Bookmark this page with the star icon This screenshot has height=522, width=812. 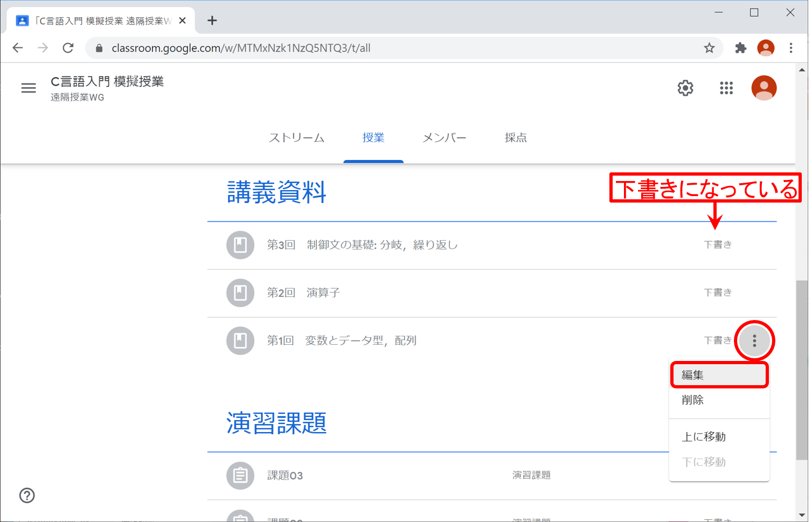click(709, 48)
